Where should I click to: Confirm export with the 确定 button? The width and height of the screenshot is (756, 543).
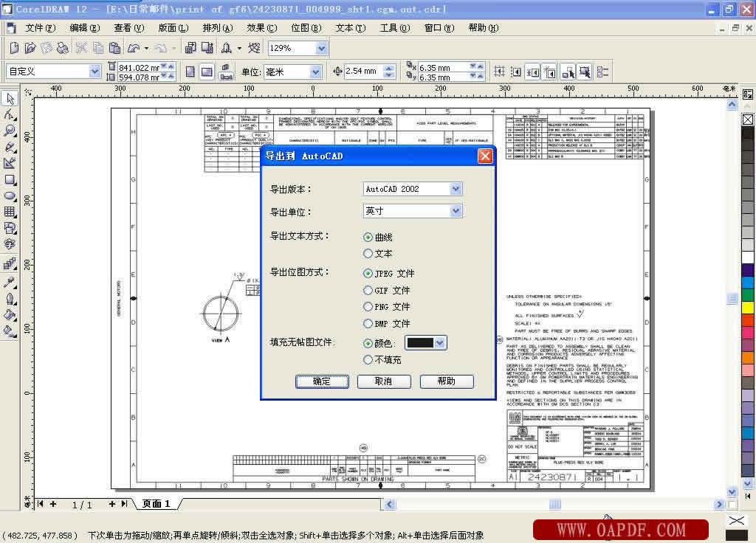pyautogui.click(x=322, y=381)
